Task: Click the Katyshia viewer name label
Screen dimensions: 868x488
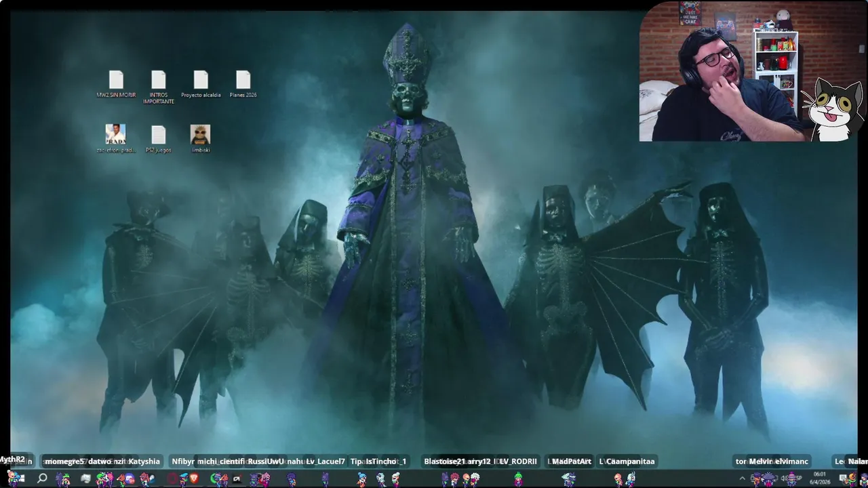Action: (x=144, y=462)
